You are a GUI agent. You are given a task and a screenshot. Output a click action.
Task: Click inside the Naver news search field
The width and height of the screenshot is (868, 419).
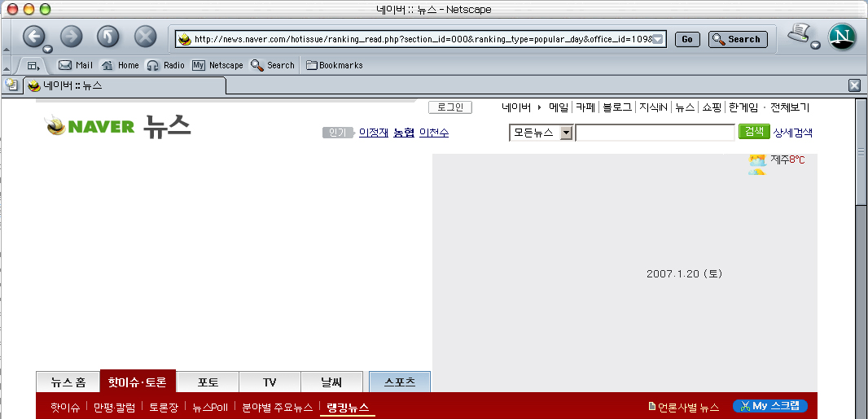point(655,133)
